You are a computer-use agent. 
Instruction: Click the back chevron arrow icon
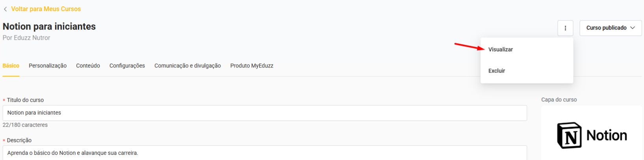pyautogui.click(x=5, y=9)
